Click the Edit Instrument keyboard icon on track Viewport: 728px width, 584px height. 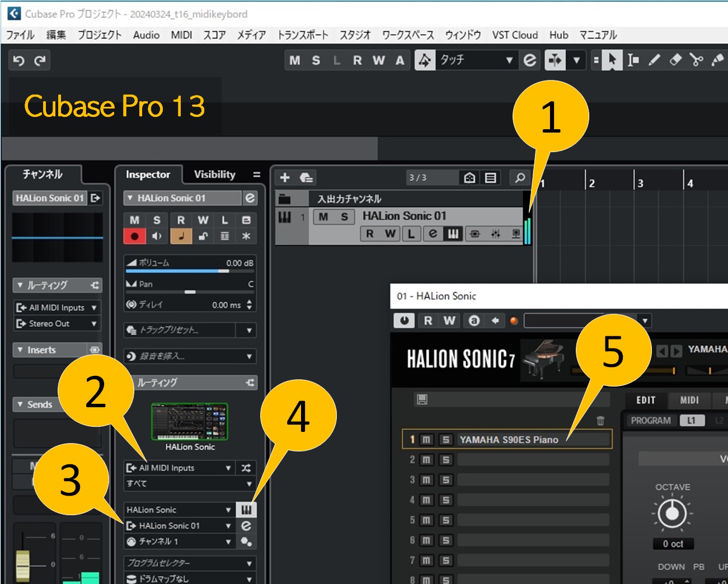pyautogui.click(x=453, y=234)
